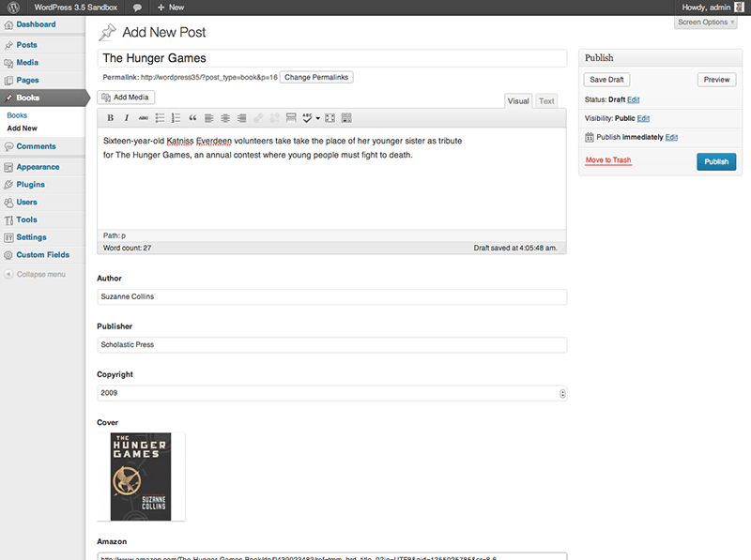Click the Unlink toolbar icon
Viewport: 751px width, 560px height.
pos(274,118)
